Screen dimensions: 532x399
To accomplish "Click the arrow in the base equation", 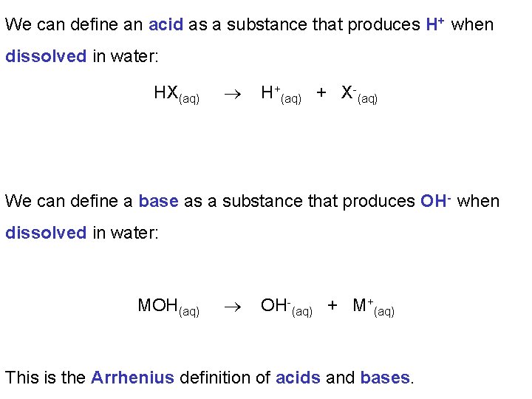I will coord(233,307).
